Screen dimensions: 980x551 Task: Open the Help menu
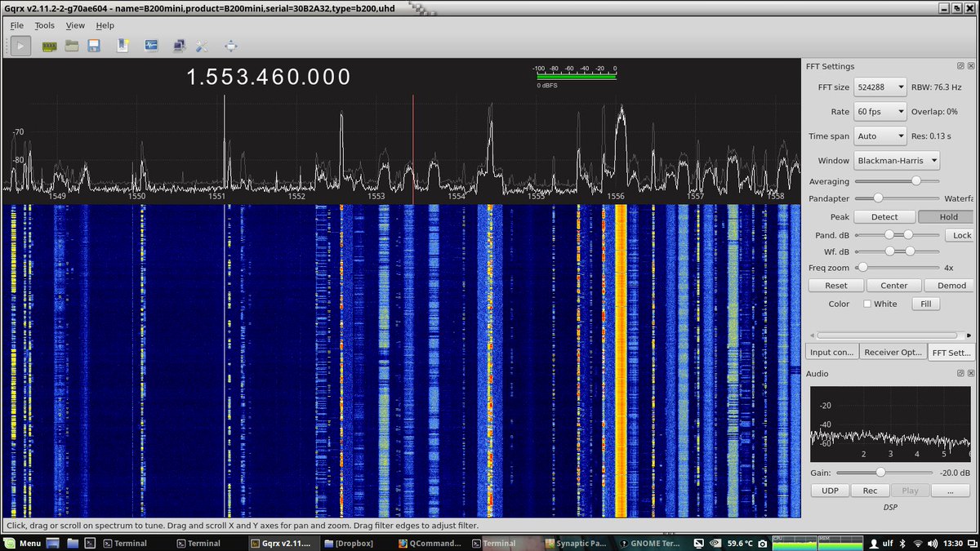[105, 25]
